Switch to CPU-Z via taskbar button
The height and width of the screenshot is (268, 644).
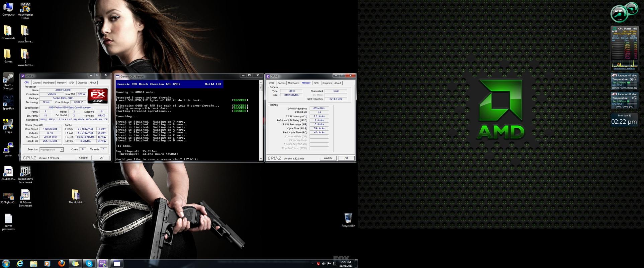pos(103,264)
